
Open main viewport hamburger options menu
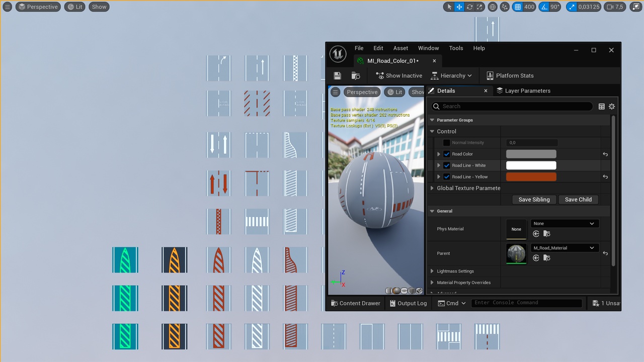pyautogui.click(x=7, y=7)
